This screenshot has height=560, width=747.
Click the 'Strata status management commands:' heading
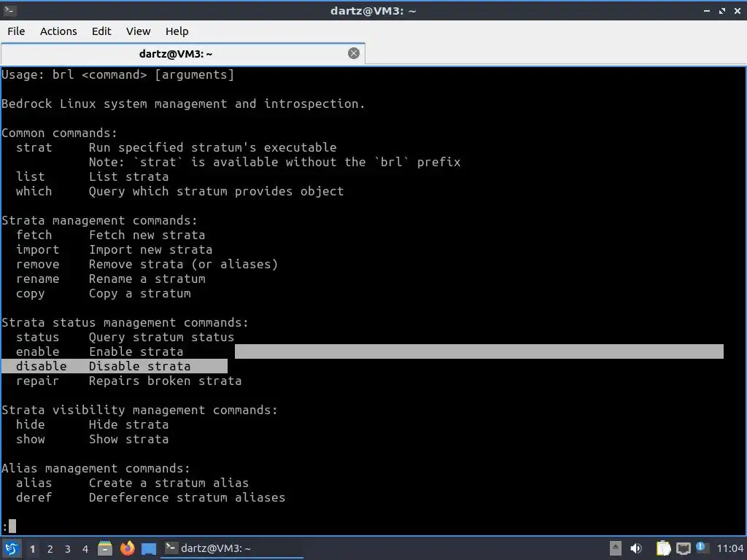pyautogui.click(x=125, y=323)
